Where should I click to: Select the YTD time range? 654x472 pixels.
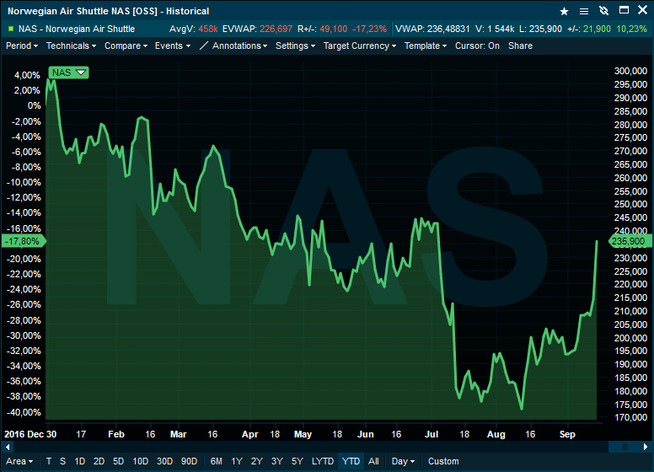click(x=351, y=461)
